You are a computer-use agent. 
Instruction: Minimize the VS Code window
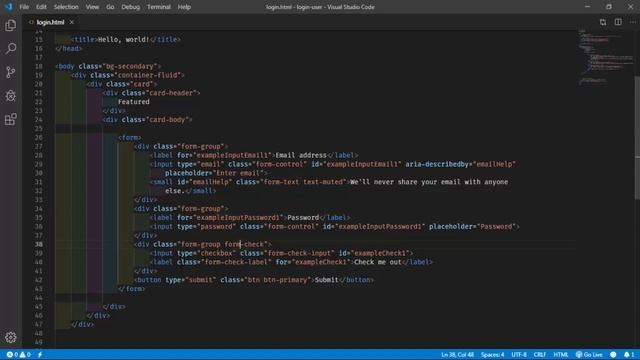pos(587,7)
